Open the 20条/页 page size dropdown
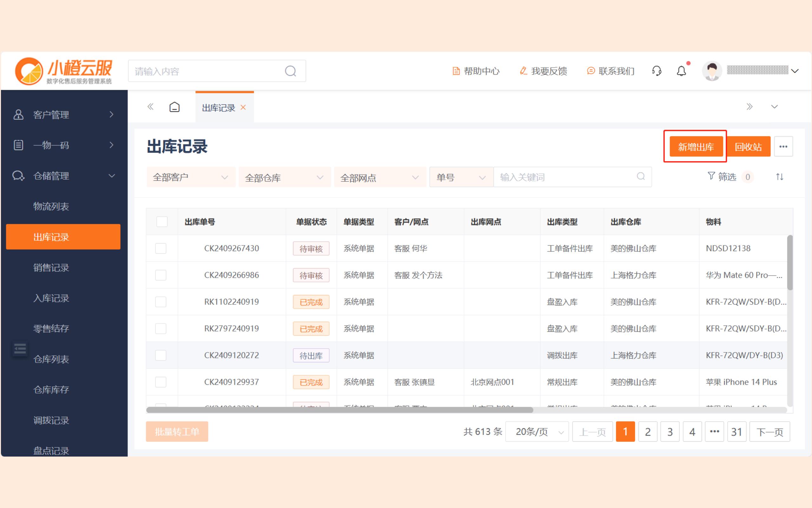Screen dimensions: 812x508 click(537, 431)
